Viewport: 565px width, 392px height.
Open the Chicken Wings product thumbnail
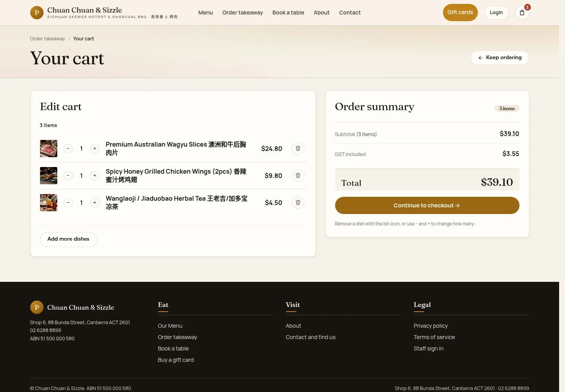click(x=49, y=176)
